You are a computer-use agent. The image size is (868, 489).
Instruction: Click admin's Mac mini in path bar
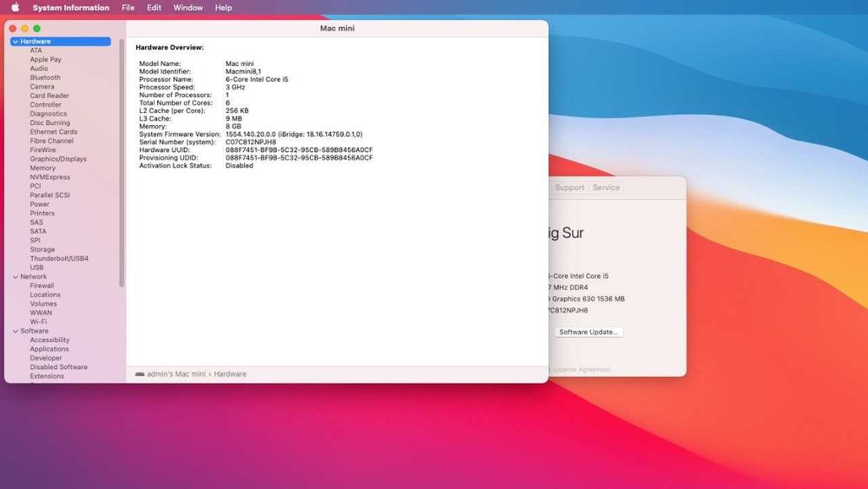coord(176,374)
